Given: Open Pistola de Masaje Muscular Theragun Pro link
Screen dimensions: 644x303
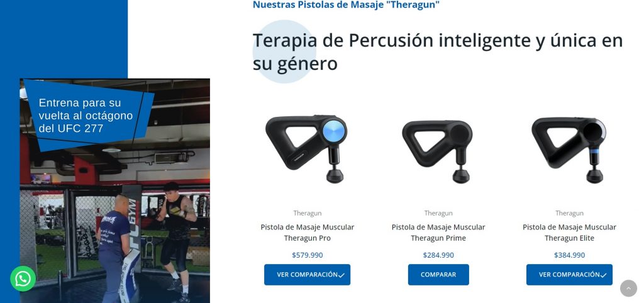Looking at the screenshot, I should pos(307,233).
